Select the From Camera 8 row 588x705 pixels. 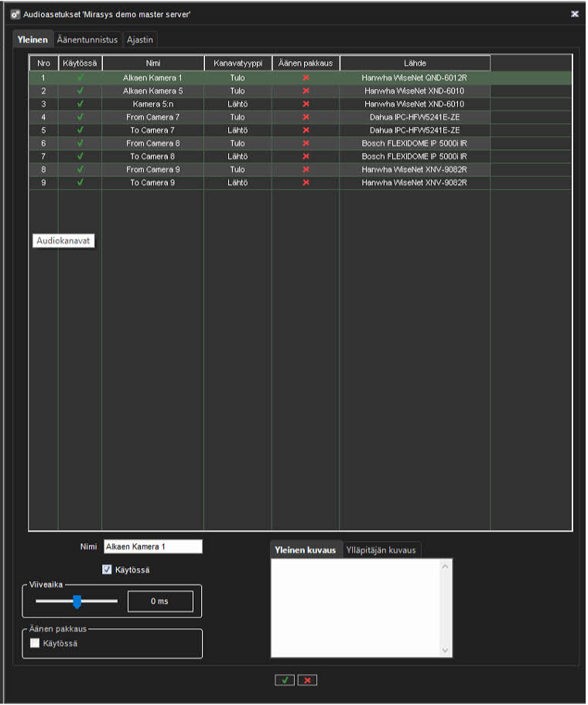[152, 143]
